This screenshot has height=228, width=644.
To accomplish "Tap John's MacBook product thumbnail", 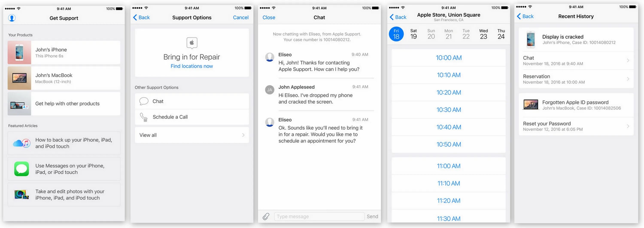I will tap(19, 78).
